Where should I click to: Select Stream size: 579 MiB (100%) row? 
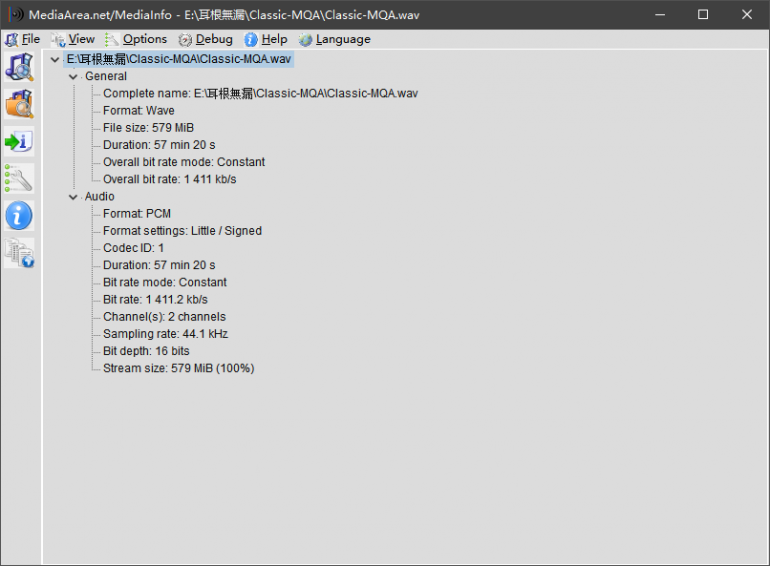(178, 368)
